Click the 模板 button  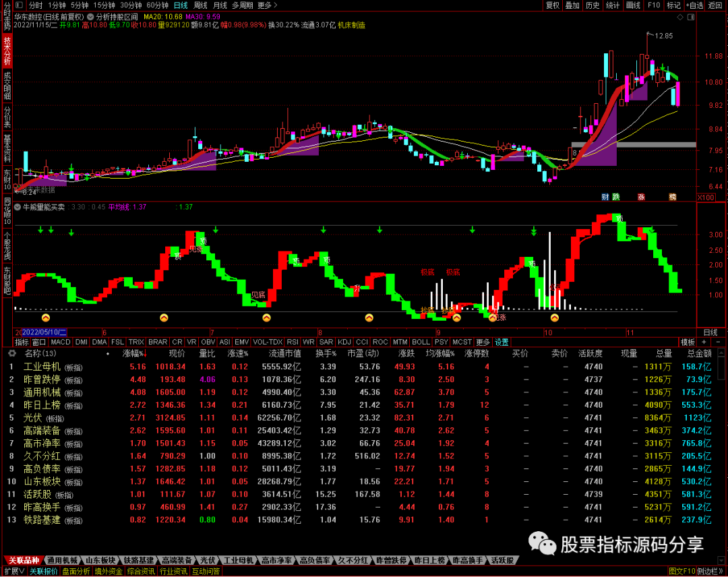(688, 342)
